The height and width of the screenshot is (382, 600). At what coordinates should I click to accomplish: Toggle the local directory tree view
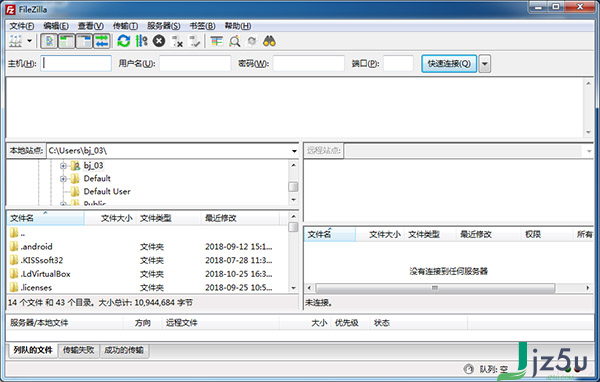pos(66,41)
